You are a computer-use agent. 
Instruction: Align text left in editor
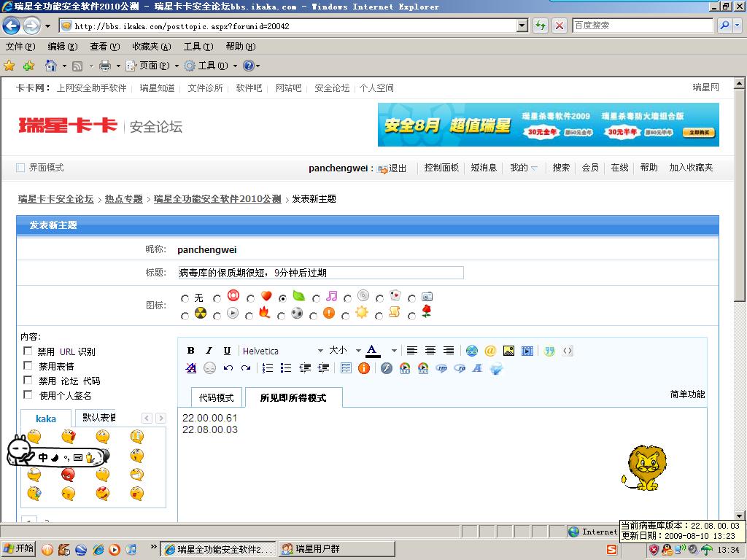pyautogui.click(x=412, y=351)
